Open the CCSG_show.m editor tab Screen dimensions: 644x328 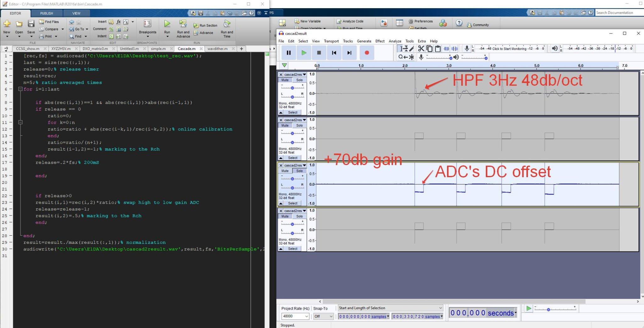coord(28,49)
